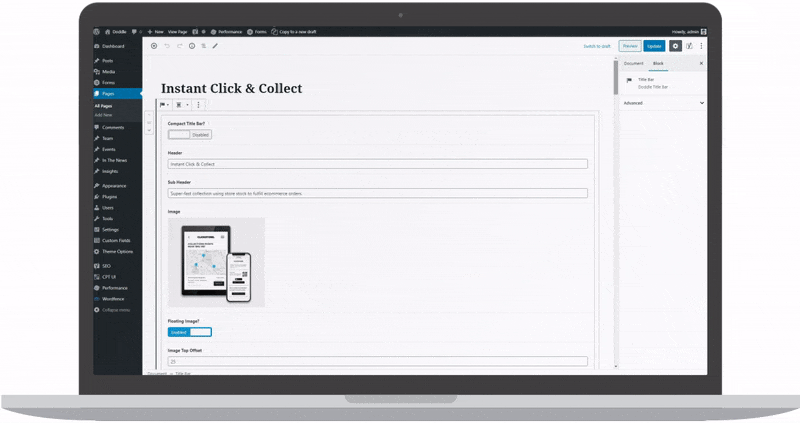Open settings gear in editor top bar
The image size is (800, 423).
(x=675, y=46)
